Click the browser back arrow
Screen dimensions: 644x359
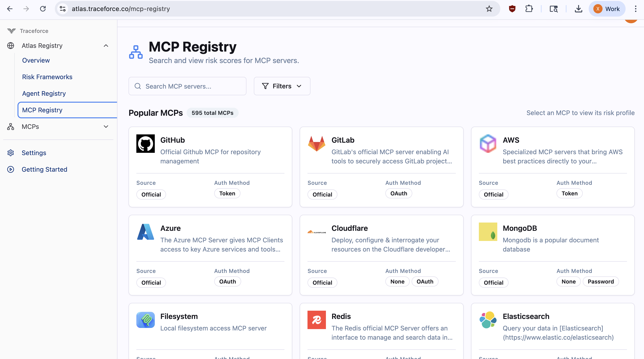point(9,9)
